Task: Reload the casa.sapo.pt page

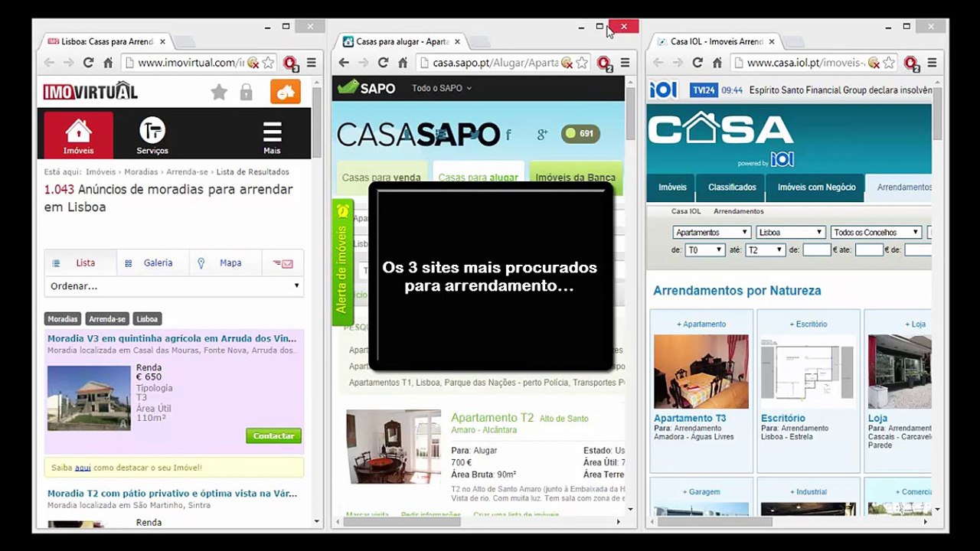Action: tap(383, 63)
